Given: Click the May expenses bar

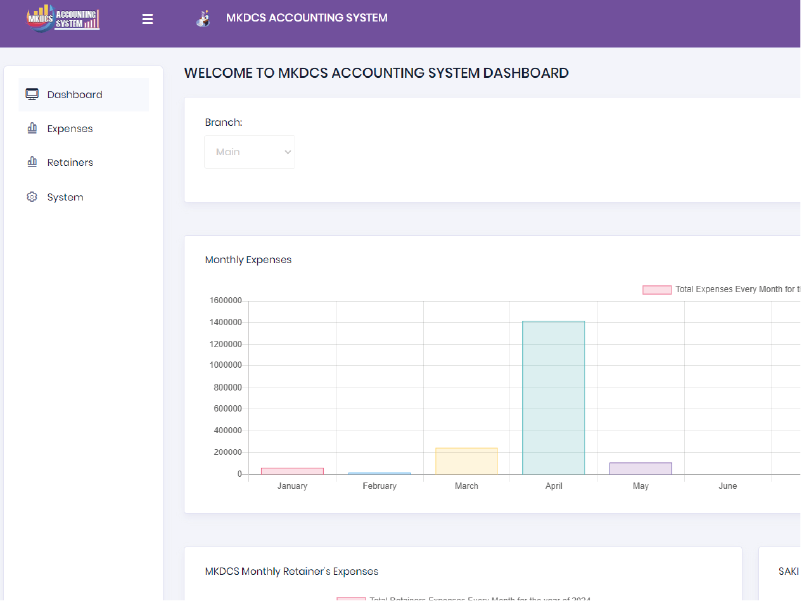Looking at the screenshot, I should tap(641, 468).
